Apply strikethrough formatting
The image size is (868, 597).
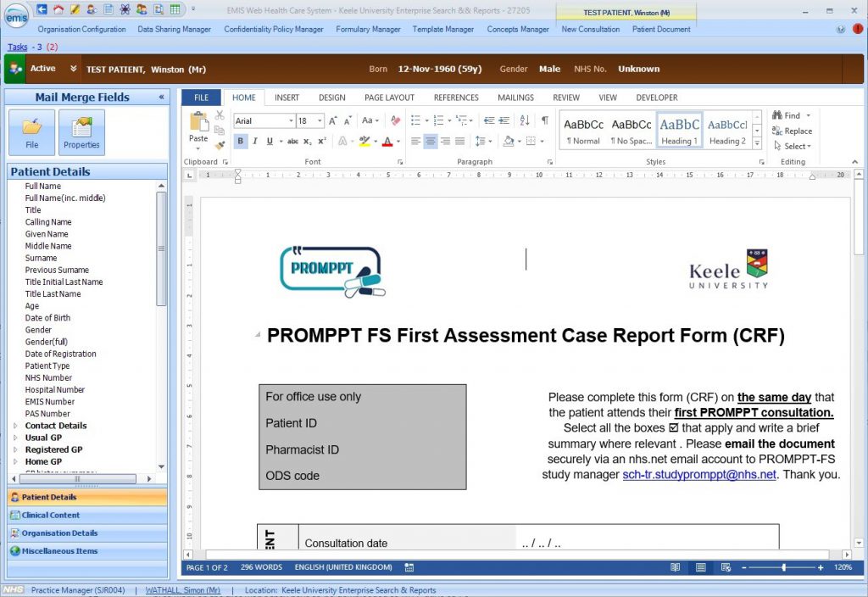[292, 142]
